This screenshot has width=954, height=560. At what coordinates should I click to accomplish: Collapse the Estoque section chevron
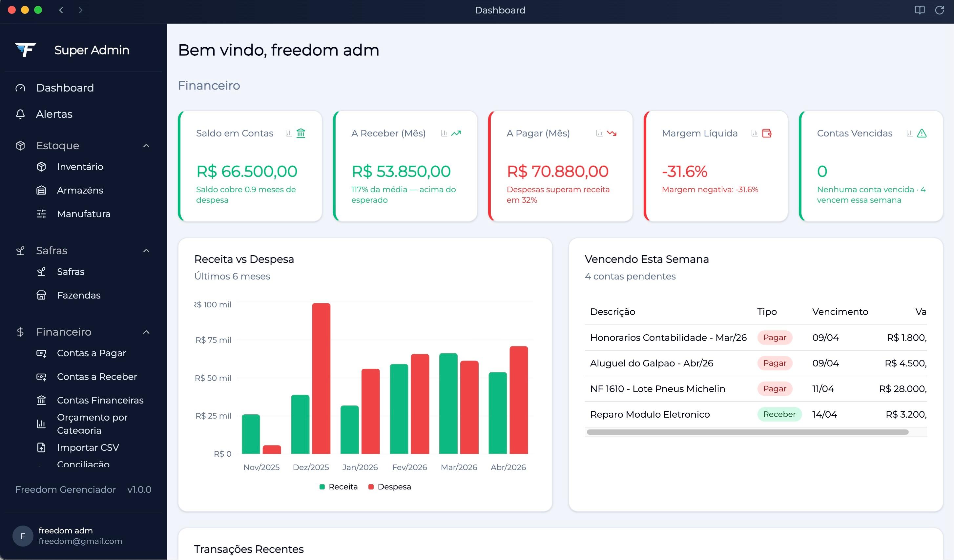(147, 146)
